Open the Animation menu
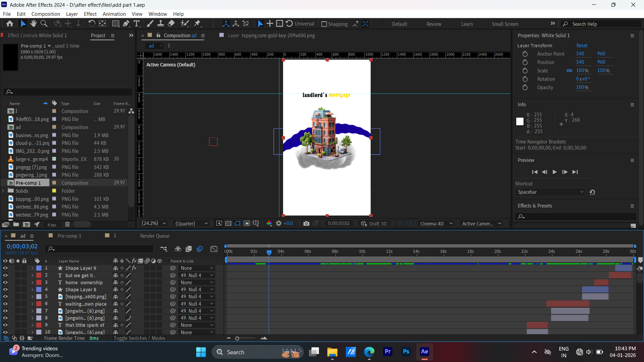The height and width of the screenshot is (362, 644). pos(114,14)
